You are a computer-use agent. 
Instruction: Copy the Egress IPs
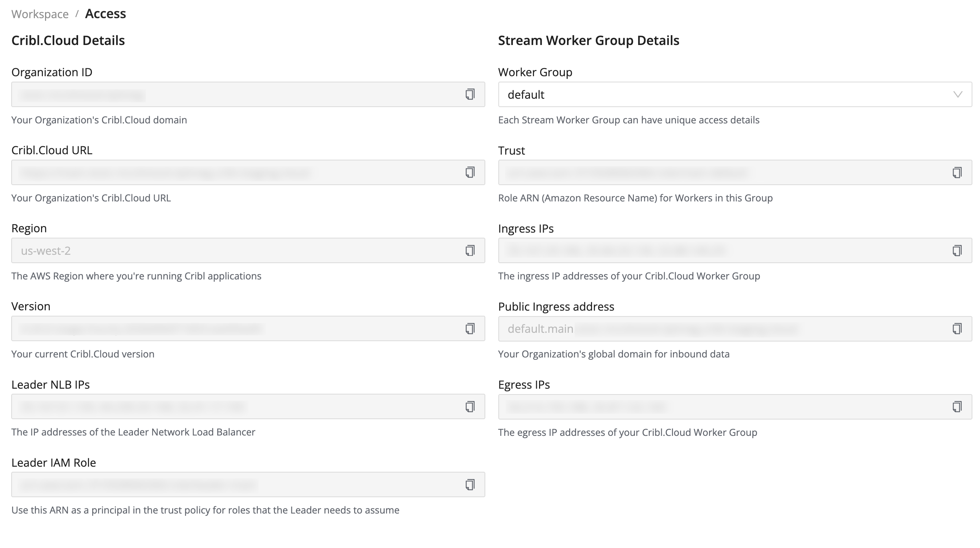click(x=957, y=406)
